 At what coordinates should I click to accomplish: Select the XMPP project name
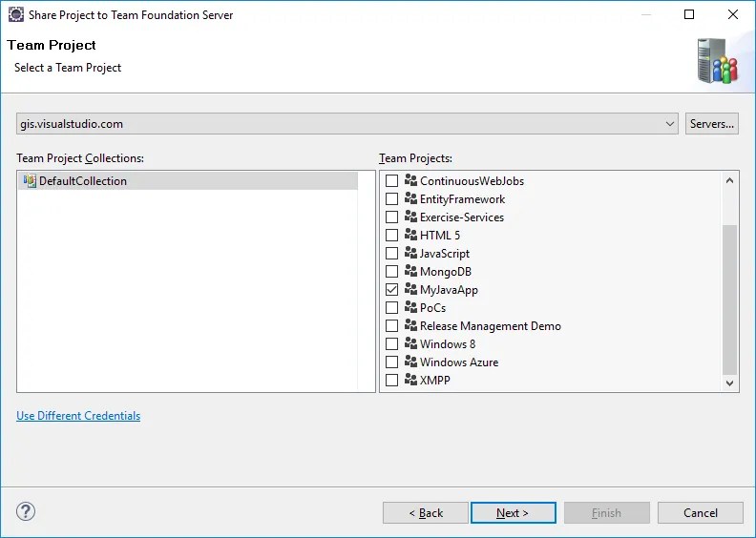[x=435, y=381]
